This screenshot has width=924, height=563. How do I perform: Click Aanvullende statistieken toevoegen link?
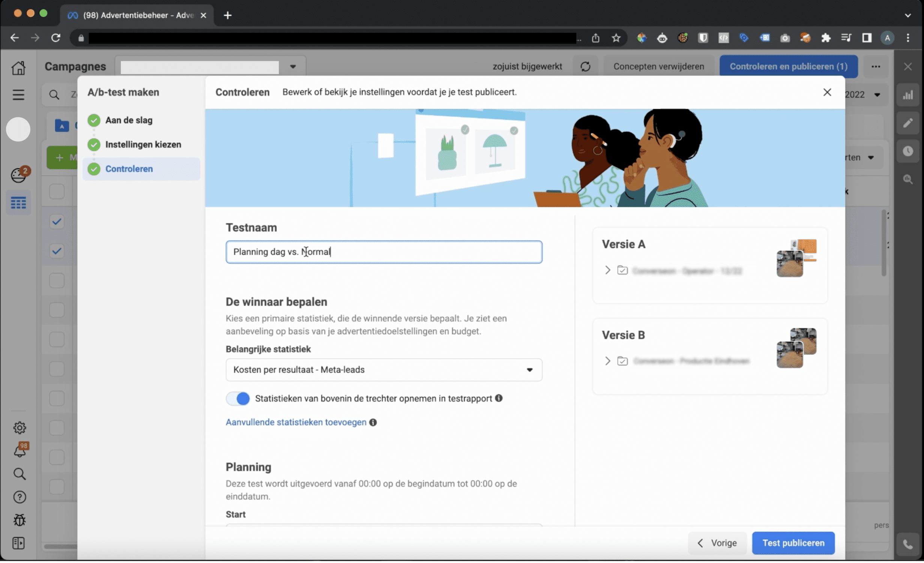(296, 422)
